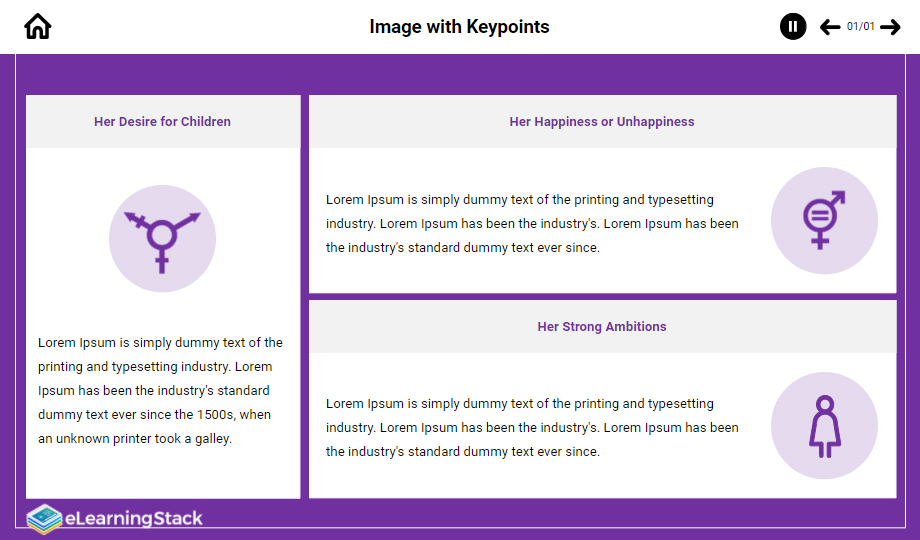Viewport: 920px width, 540px height.
Task: Click the transgender symbol icon
Action: point(162,239)
